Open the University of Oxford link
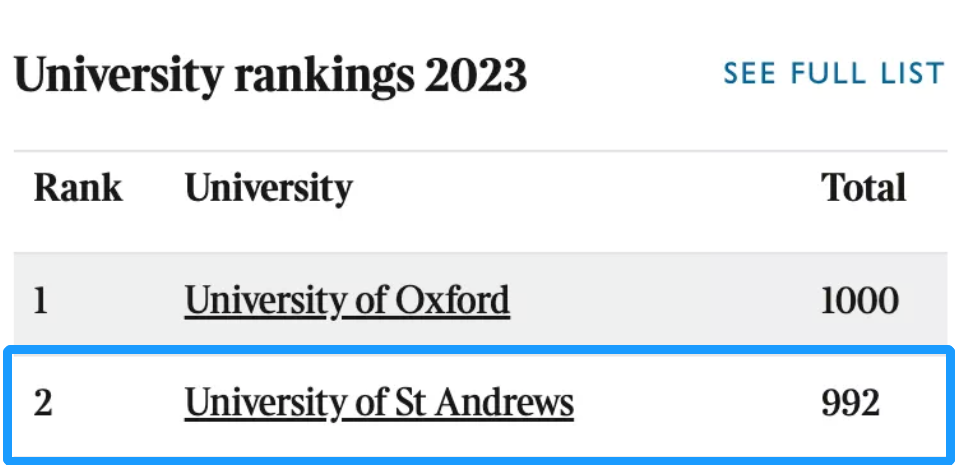 [347, 301]
